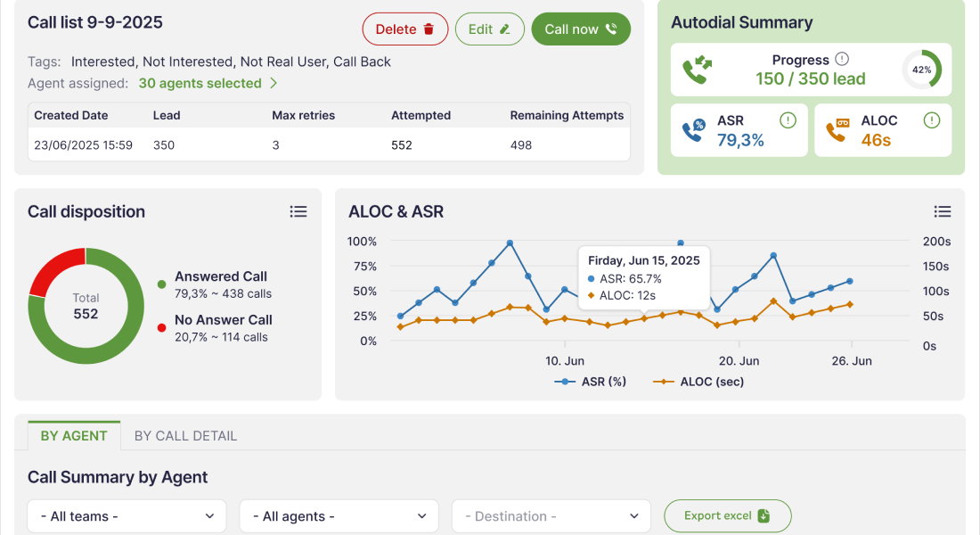980x535 pixels.
Task: Click the ALOC info icon
Action: point(931,120)
